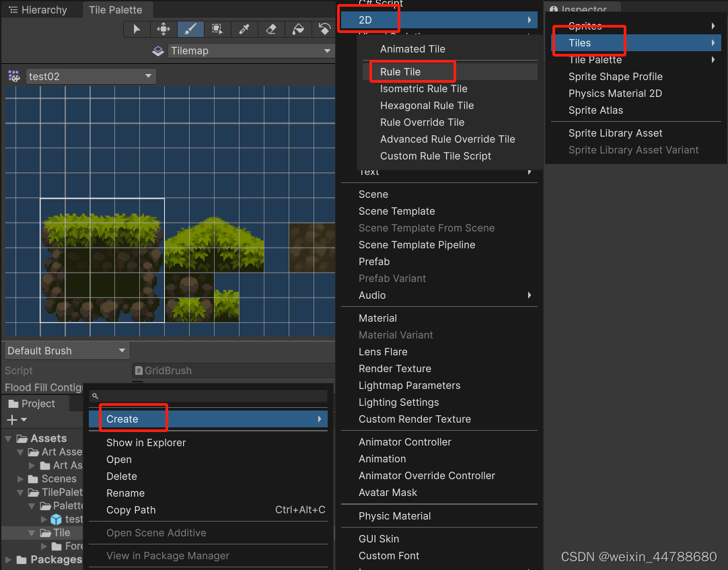The height and width of the screenshot is (570, 728).
Task: Open the Default Brush dropdown
Action: [65, 351]
